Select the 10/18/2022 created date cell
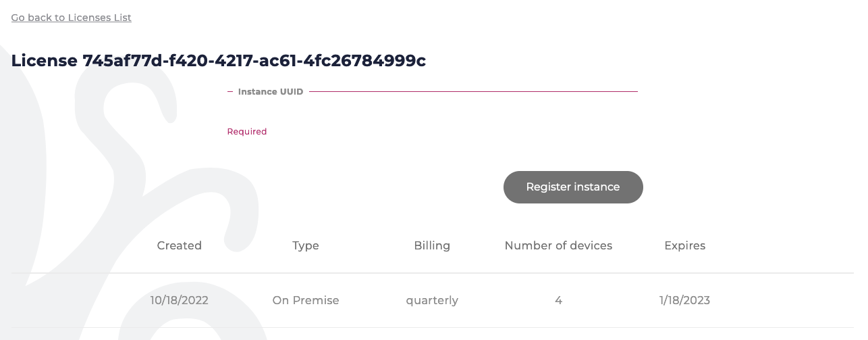The image size is (868, 340). point(180,300)
